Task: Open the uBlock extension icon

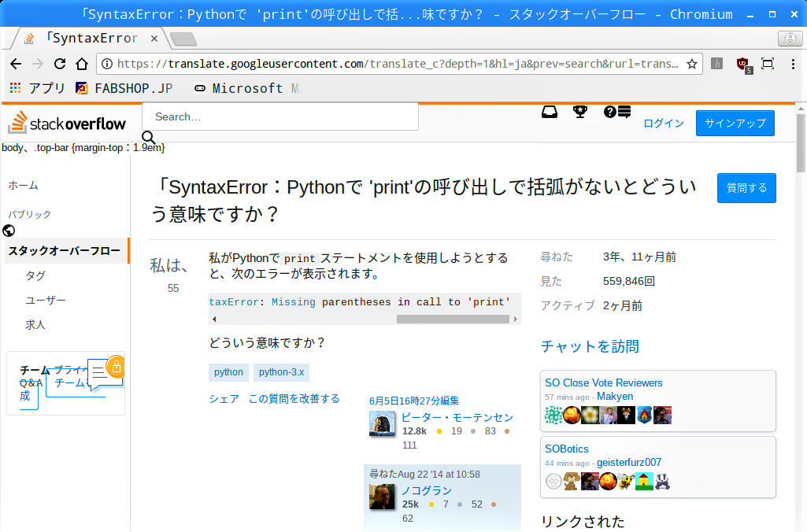Action: click(x=744, y=65)
